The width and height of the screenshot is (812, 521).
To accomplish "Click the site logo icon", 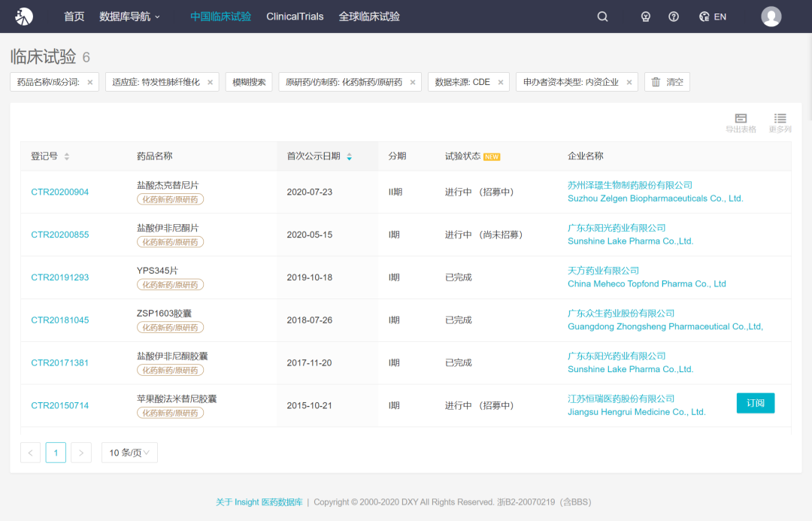I will coord(24,17).
